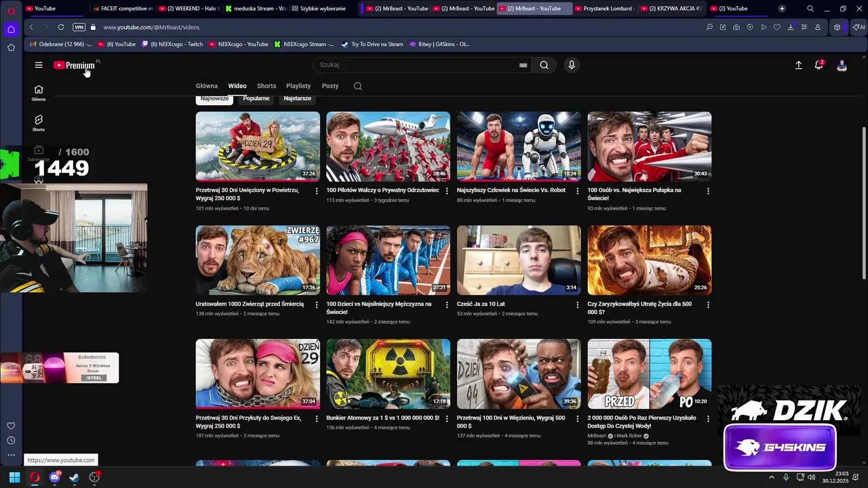This screenshot has height=488, width=868.
Task: Add page to favorites heart icon
Action: (x=777, y=27)
